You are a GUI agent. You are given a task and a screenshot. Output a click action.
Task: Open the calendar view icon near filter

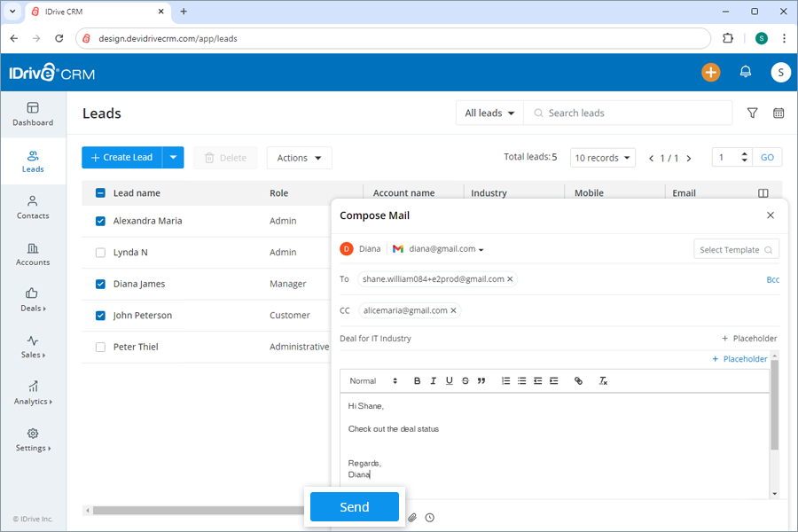[778, 113]
